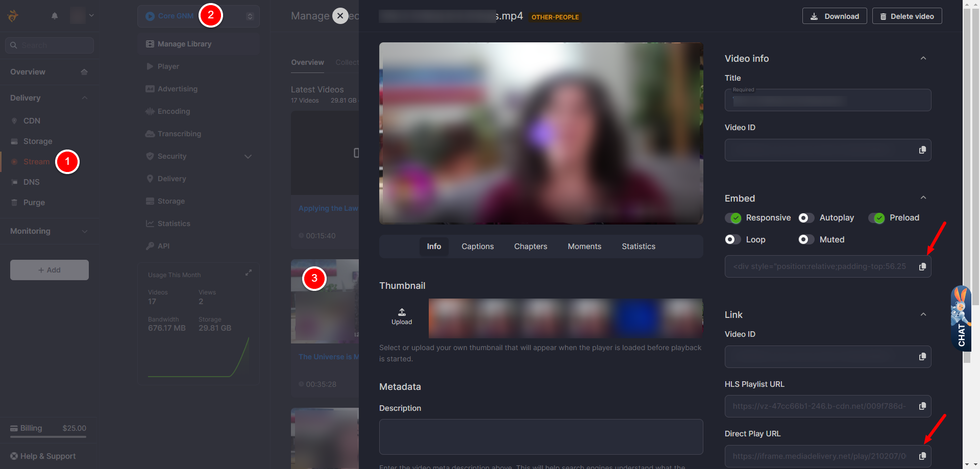Copy the HLS Playlist URL
The image size is (980, 469).
click(x=922, y=406)
